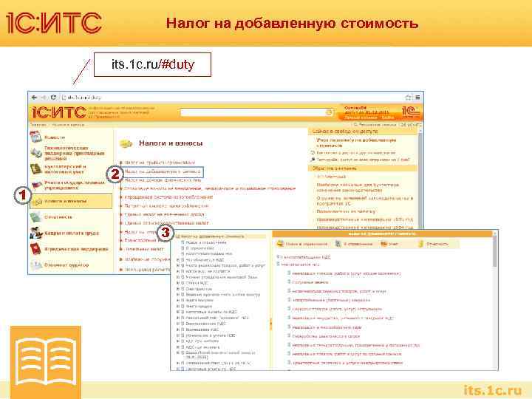532x399 pixels.
Task: Click the browser address bar
Action: (x=233, y=98)
